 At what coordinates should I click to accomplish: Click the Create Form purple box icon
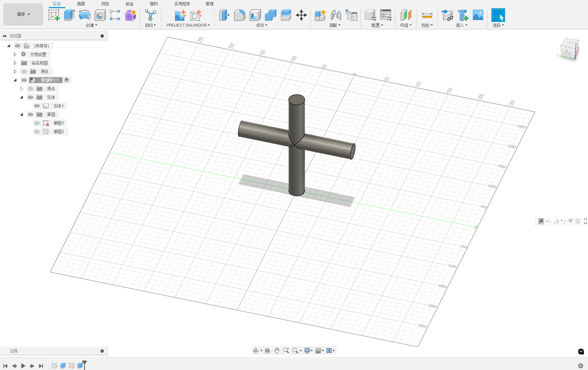(130, 15)
